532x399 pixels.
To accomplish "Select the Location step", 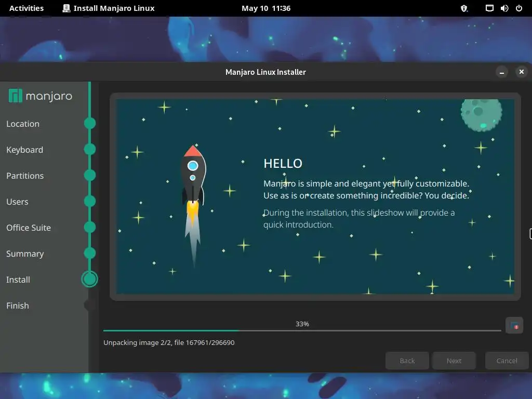I will (23, 124).
